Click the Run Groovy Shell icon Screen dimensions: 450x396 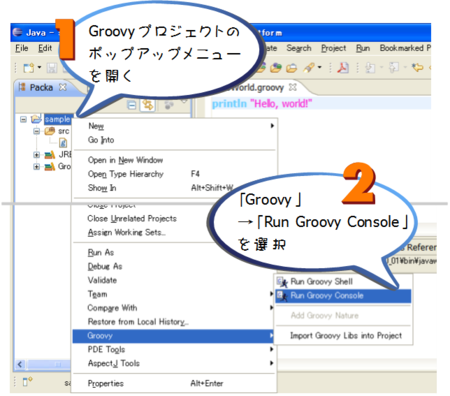(282, 282)
